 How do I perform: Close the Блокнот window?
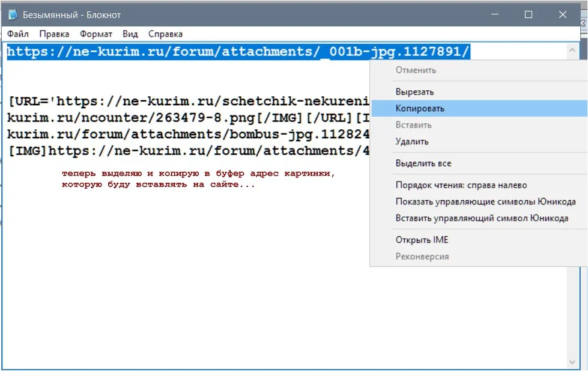563,14
